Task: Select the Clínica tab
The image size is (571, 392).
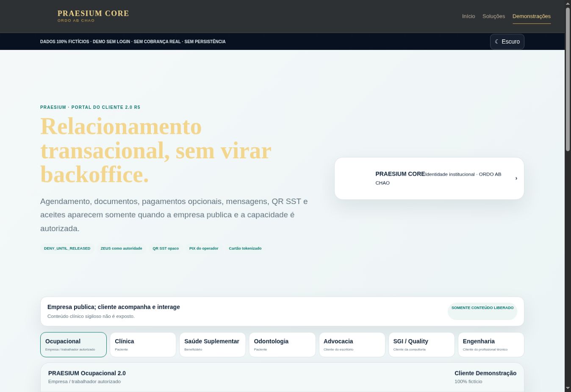Action: click(x=143, y=345)
